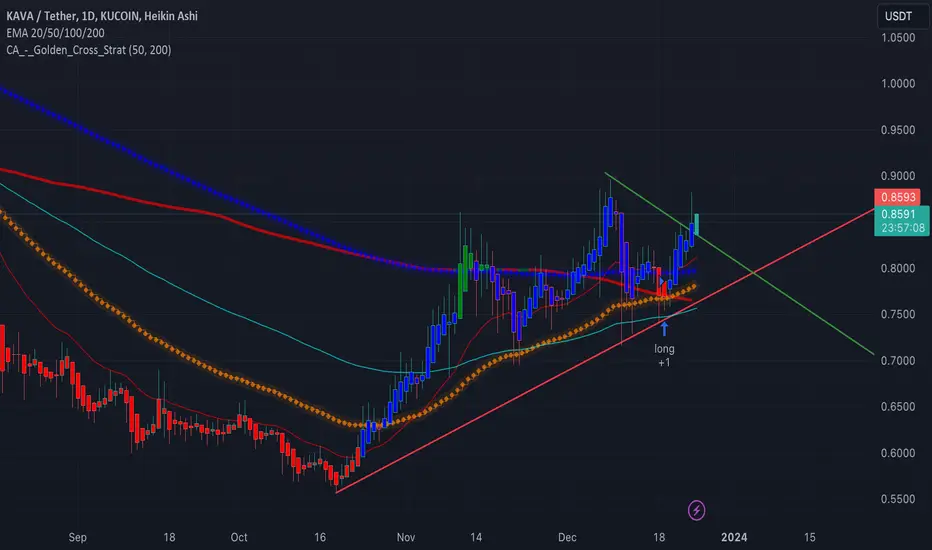
Task: Click the Nov date axis label
Action: pos(405,538)
